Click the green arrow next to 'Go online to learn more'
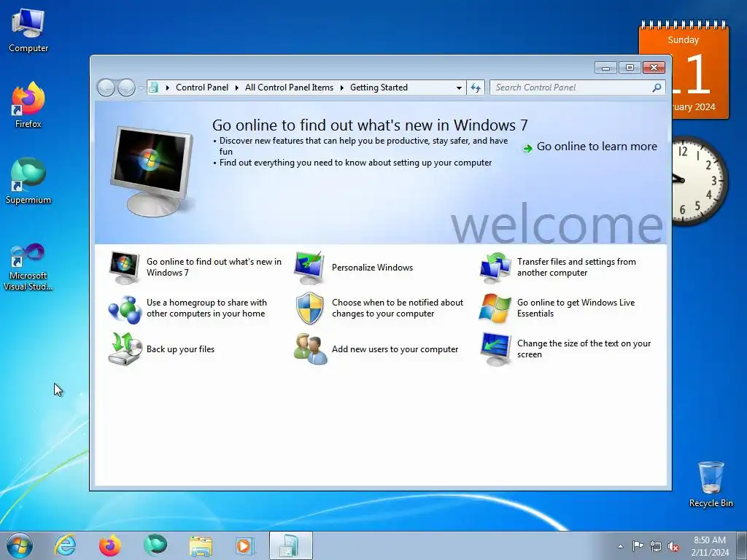Screen dimensions: 747x560 coord(527,149)
